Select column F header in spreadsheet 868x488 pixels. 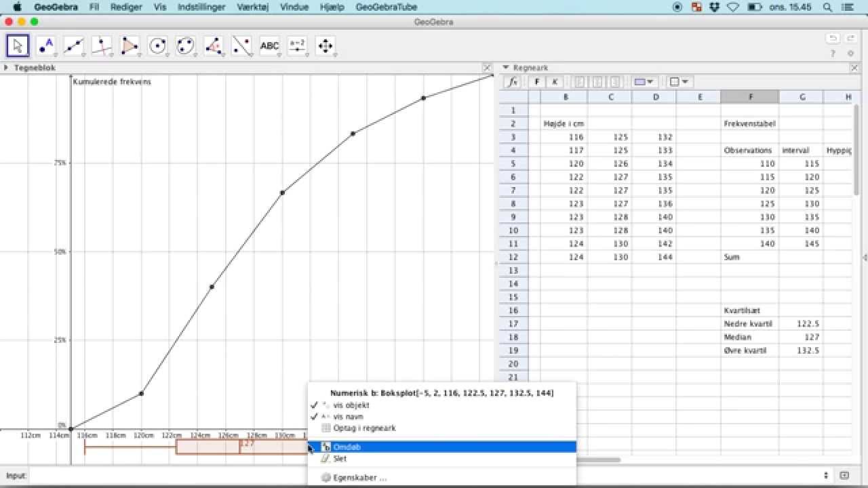750,97
